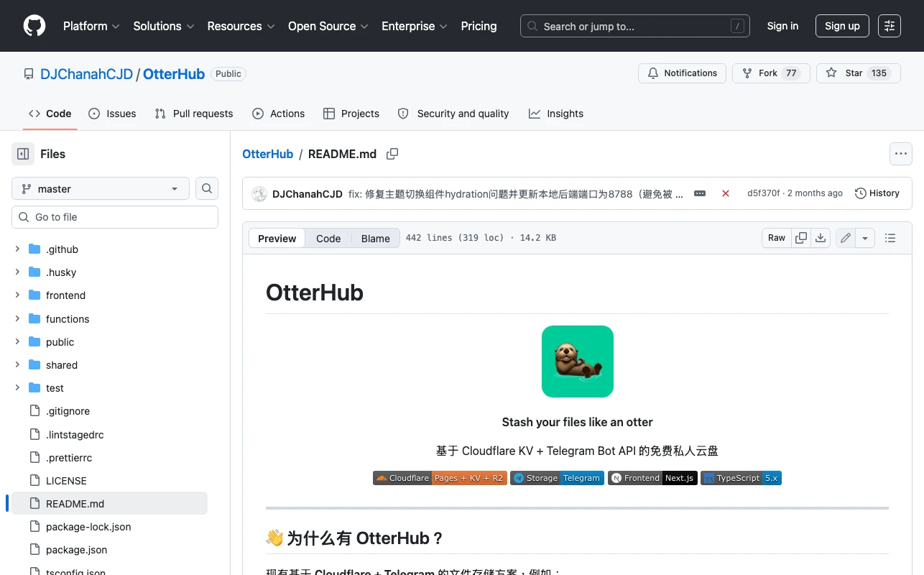The height and width of the screenshot is (575, 924).
Task: Open the GitHub homepage logo
Action: (34, 26)
